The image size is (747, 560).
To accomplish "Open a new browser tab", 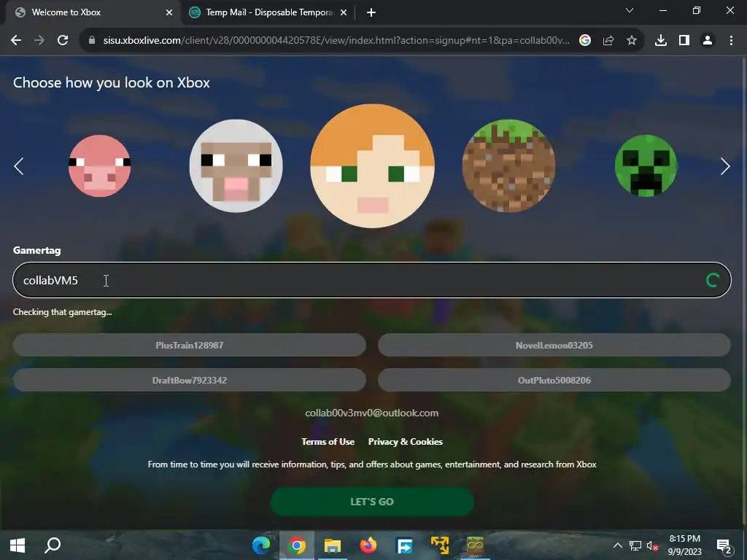I will coord(371,12).
